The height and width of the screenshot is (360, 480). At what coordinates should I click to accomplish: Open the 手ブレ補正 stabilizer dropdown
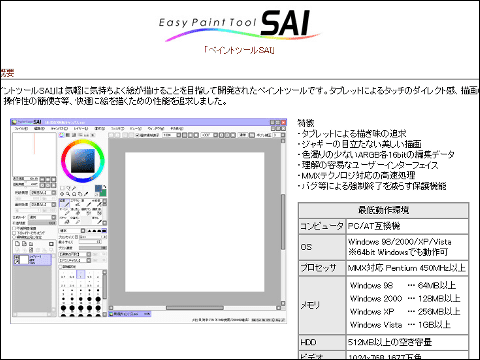pos(279,135)
